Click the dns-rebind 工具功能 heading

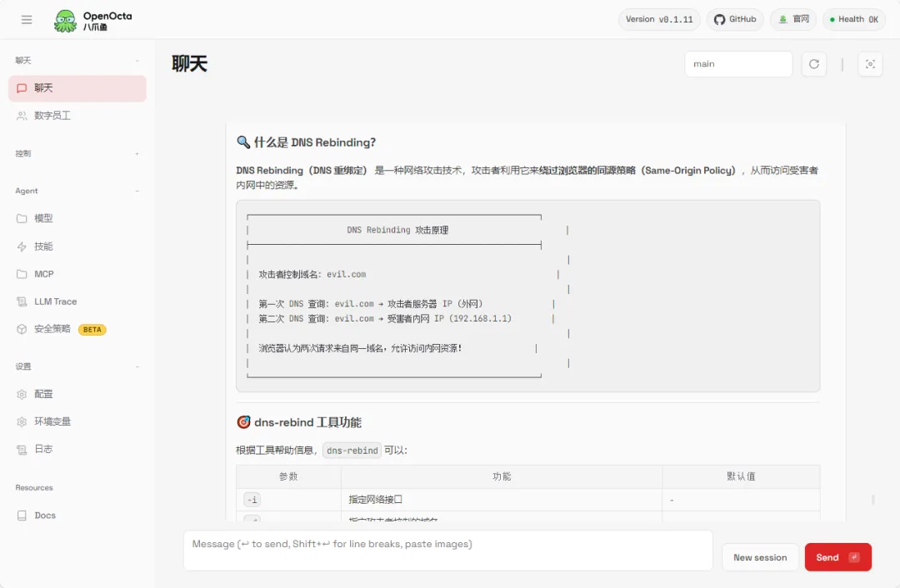tap(298, 423)
